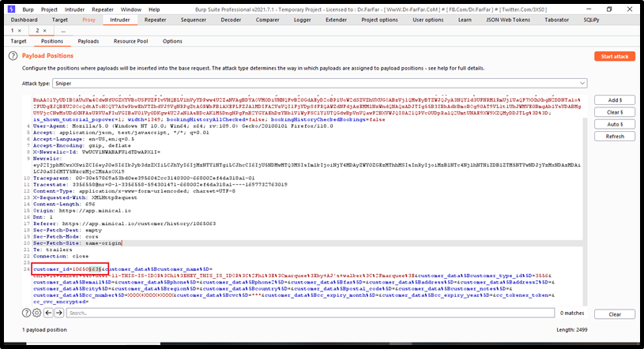Open search help question mark icon
Screen dimensions: 644x349
click(26, 313)
